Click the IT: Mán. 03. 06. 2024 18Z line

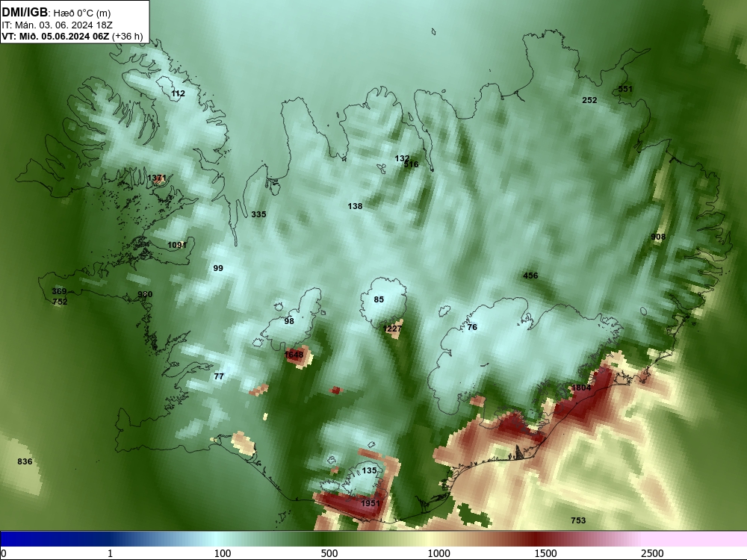coord(58,25)
